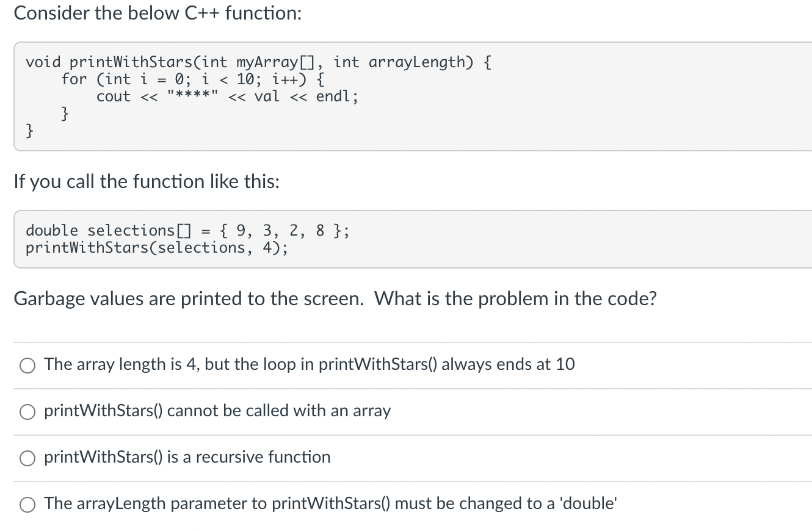Click the 'double selections[]' declaration line
This screenshot has height=531, width=812.
pos(187,230)
